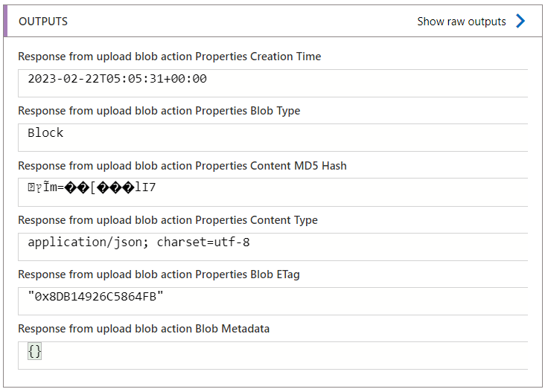Click the Properties Blob Type label
Screen dimensions: 548x392
pyautogui.click(x=159, y=111)
